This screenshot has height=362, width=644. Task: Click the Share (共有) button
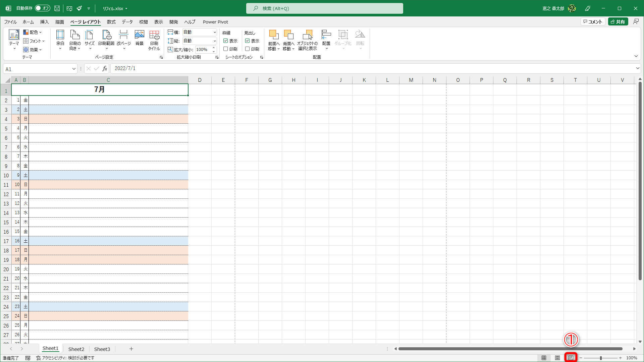[618, 22]
